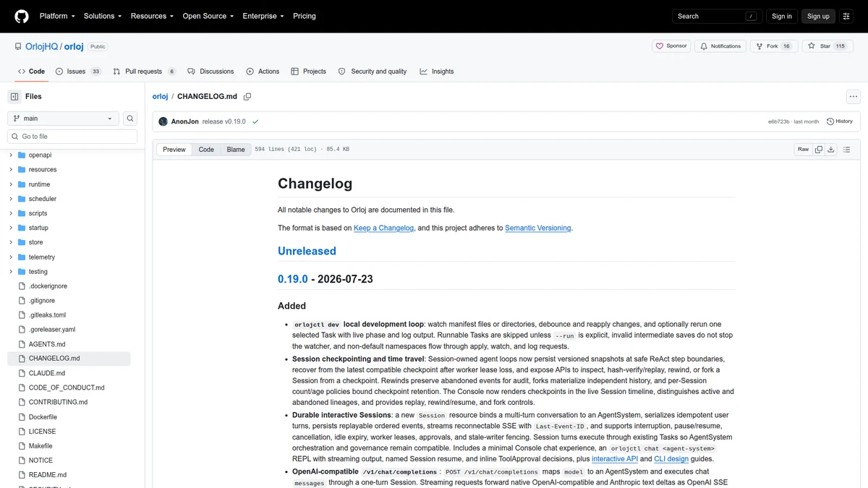Screen dimensions: 868x488
Task: Click the Sponsor heart button
Action: coord(671,46)
